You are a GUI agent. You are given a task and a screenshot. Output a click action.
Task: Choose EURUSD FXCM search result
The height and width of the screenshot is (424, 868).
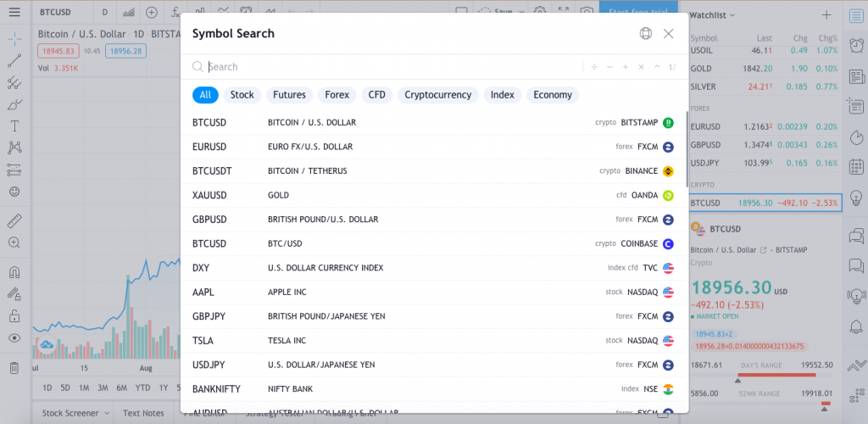pos(433,148)
